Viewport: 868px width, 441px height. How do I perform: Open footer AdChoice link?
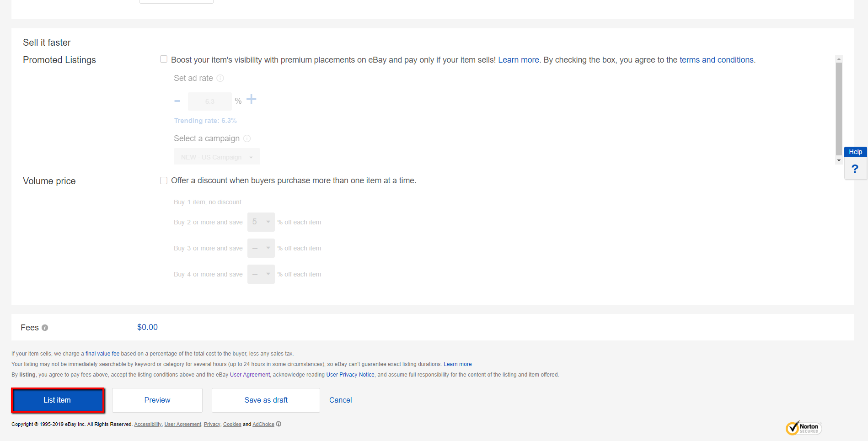263,425
